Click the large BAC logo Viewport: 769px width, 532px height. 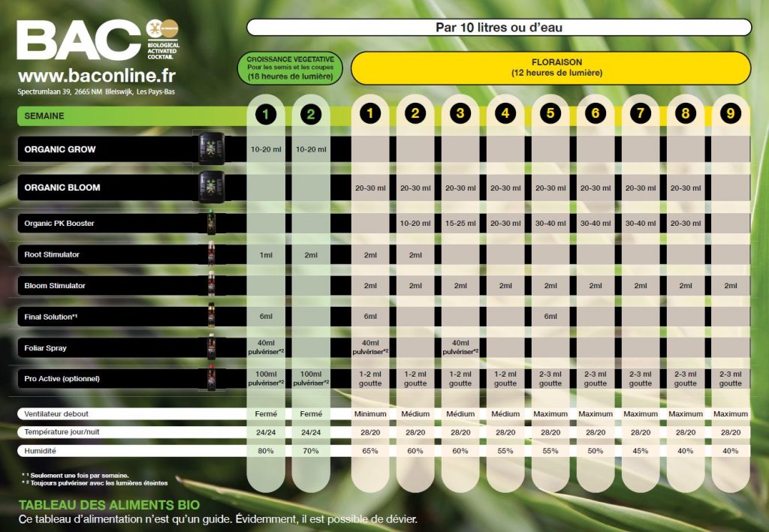point(79,40)
